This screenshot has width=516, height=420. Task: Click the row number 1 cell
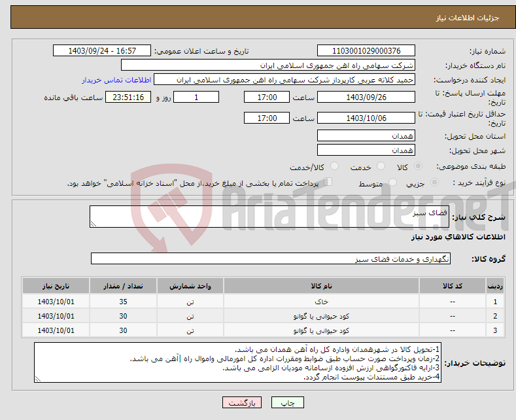[x=495, y=302]
